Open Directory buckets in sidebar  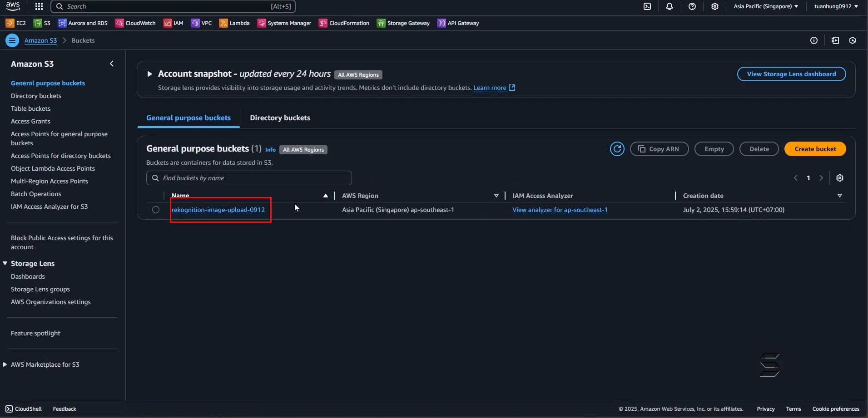[36, 96]
